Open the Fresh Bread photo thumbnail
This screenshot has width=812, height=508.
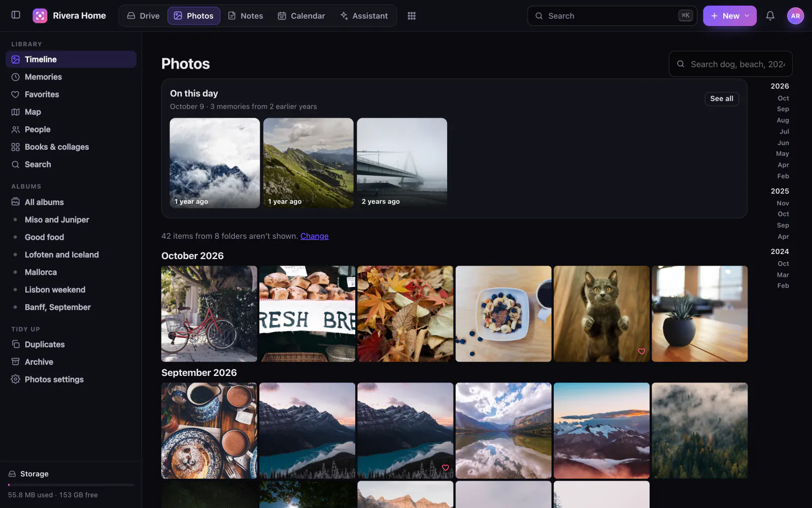point(308,314)
